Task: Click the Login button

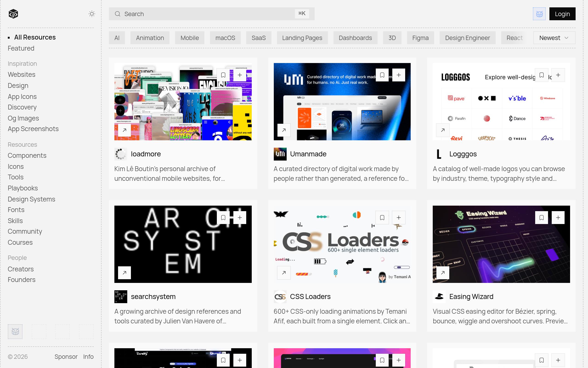Action: [562, 14]
